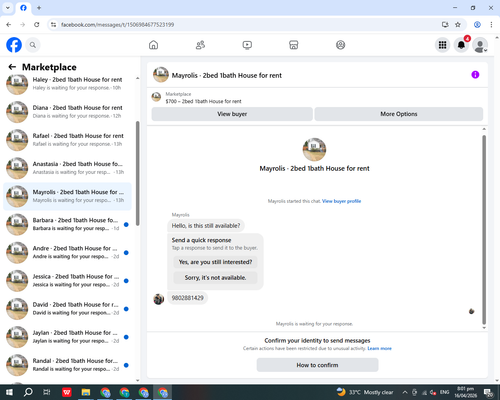The height and width of the screenshot is (400, 500).
Task: Click the How to confirm button
Action: point(317,365)
